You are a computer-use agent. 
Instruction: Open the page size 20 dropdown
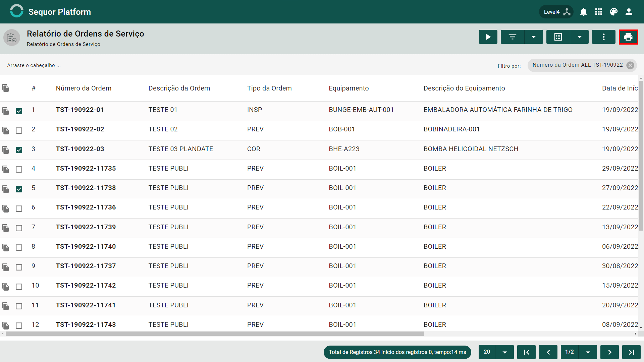504,352
